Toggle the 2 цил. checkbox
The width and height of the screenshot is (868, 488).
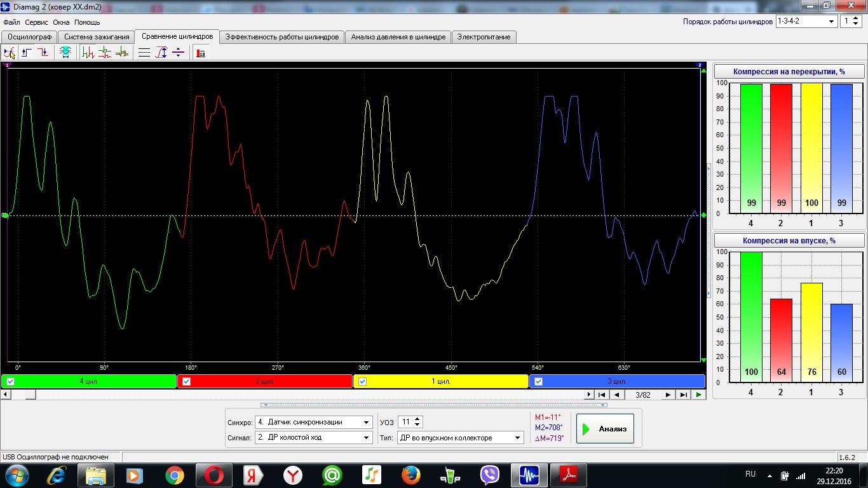pyautogui.click(x=187, y=381)
